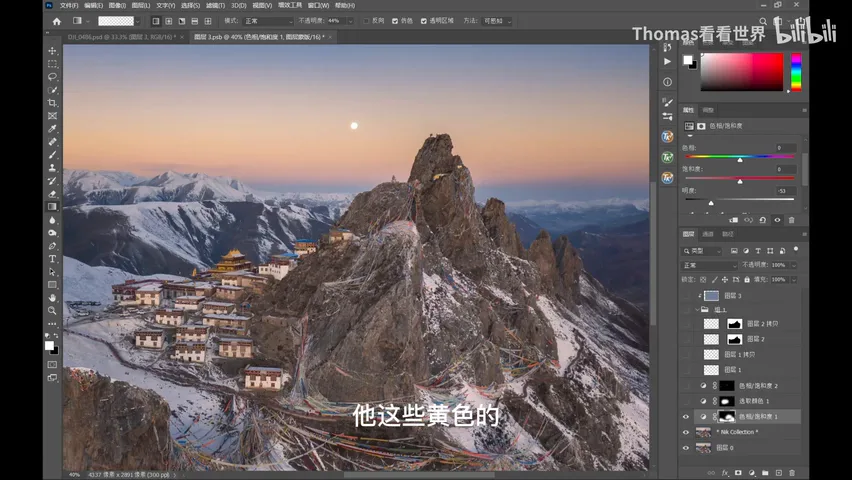852x480 pixels.
Task: Select the Move tool
Action: 52,51
